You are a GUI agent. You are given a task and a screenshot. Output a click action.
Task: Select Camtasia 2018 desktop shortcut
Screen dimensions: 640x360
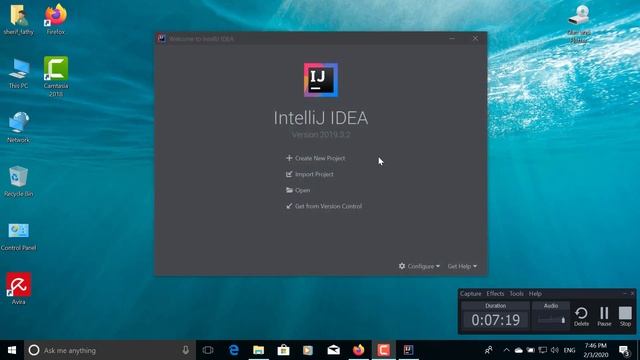pos(56,76)
